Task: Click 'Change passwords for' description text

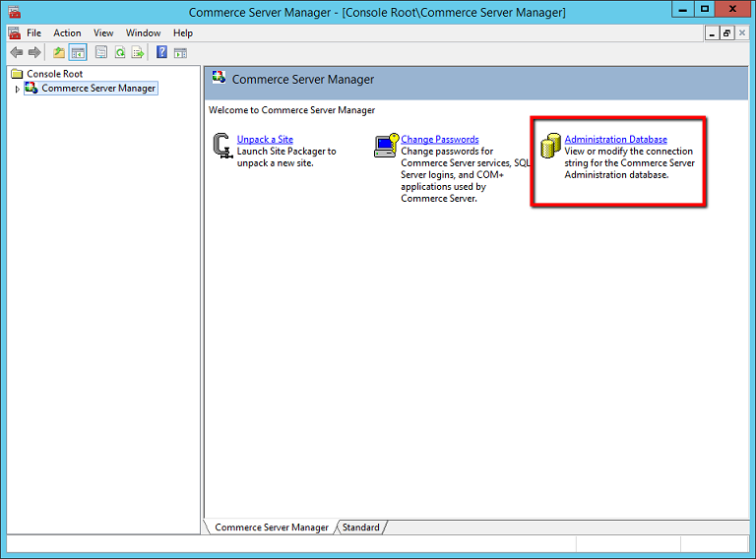Action: click(447, 152)
